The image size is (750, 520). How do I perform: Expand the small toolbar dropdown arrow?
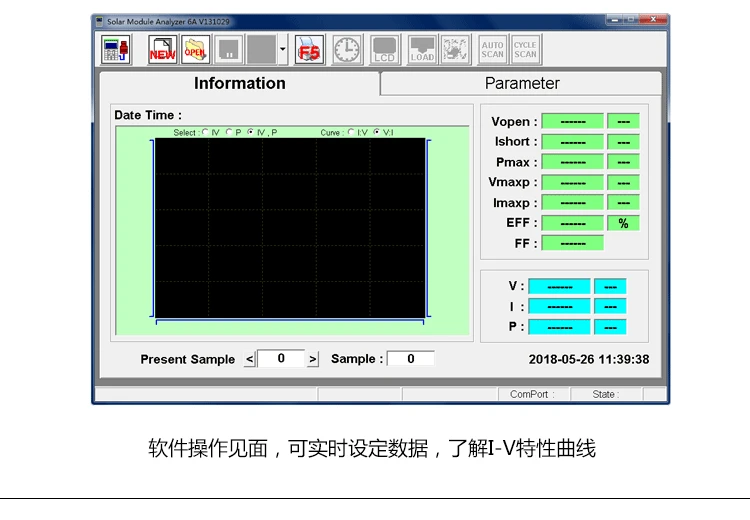(x=283, y=50)
